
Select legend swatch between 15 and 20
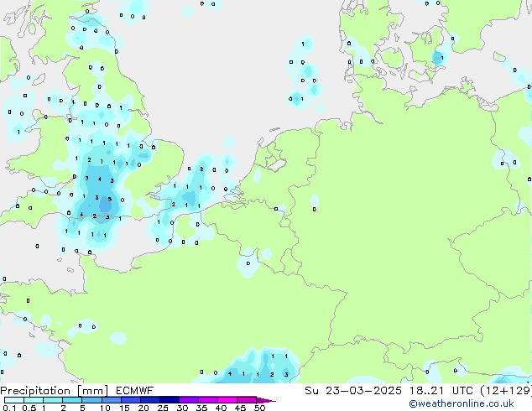coord(130,400)
